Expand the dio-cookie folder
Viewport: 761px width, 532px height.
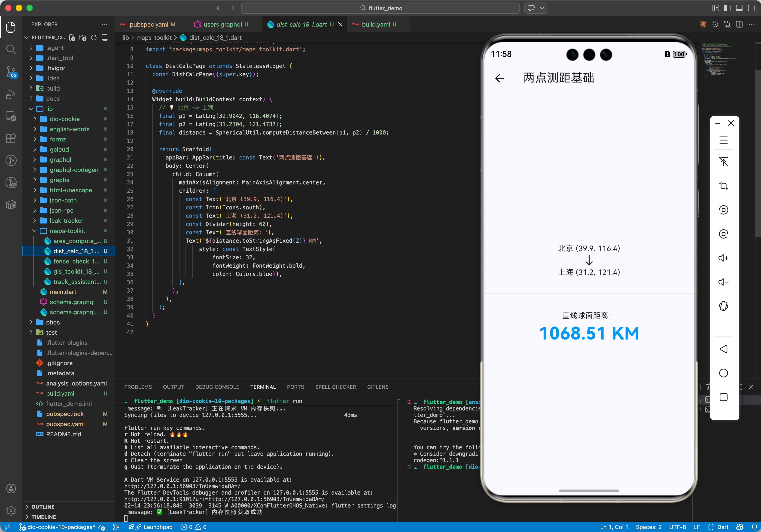tap(65, 119)
